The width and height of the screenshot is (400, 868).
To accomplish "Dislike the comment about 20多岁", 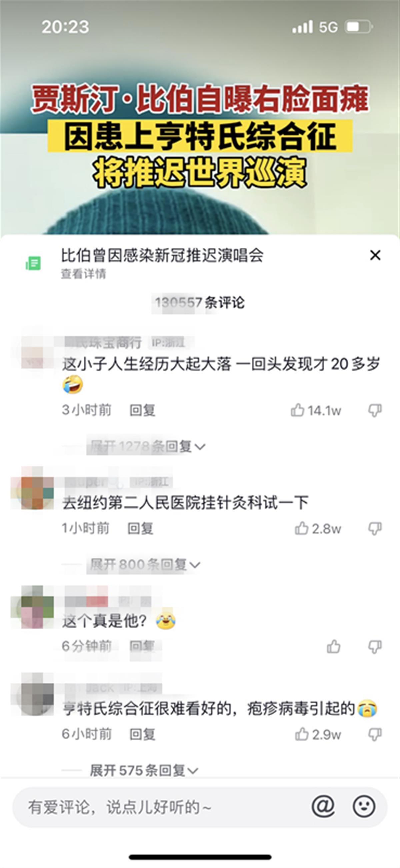I will pos(375,410).
